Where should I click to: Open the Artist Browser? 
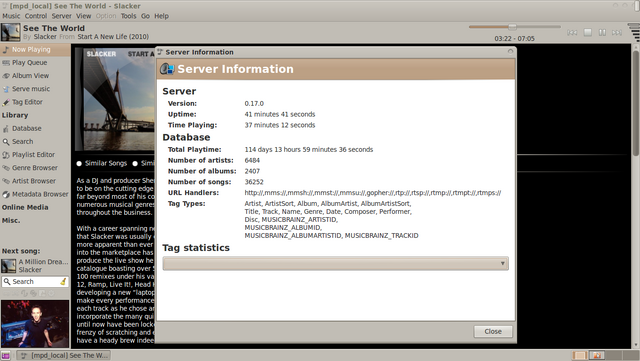click(x=34, y=181)
